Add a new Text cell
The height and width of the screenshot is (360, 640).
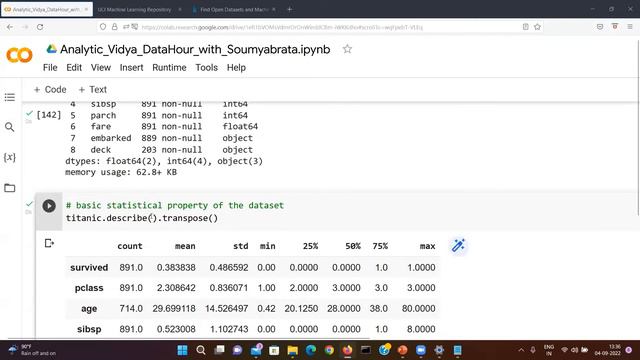click(93, 89)
